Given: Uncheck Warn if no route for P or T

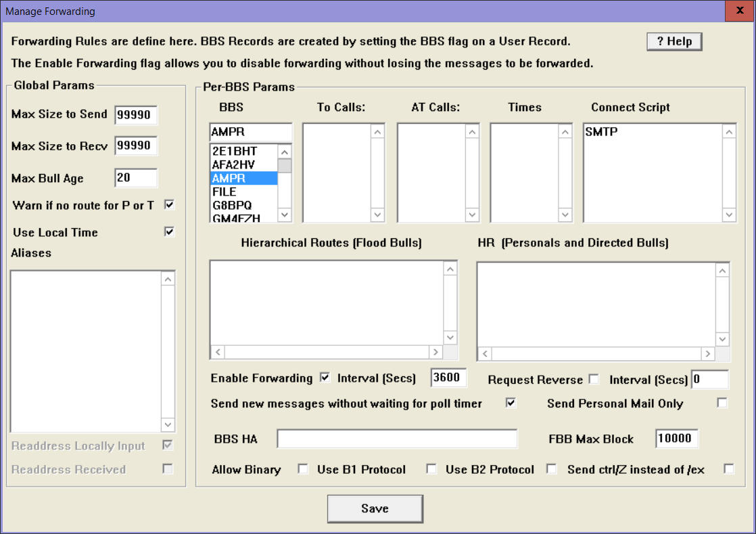Looking at the screenshot, I should tap(169, 204).
